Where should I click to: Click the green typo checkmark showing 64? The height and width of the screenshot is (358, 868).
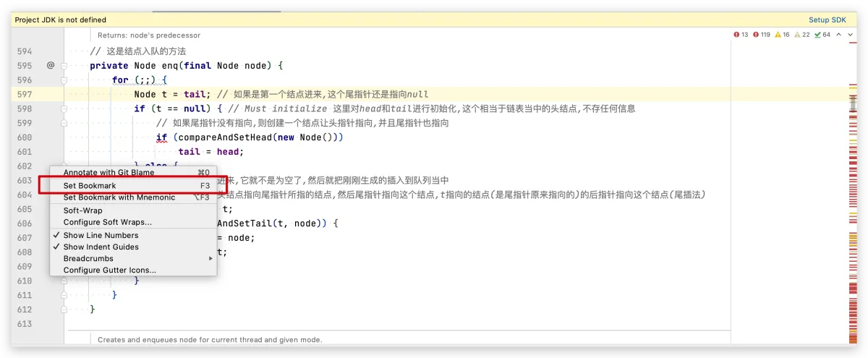click(822, 35)
